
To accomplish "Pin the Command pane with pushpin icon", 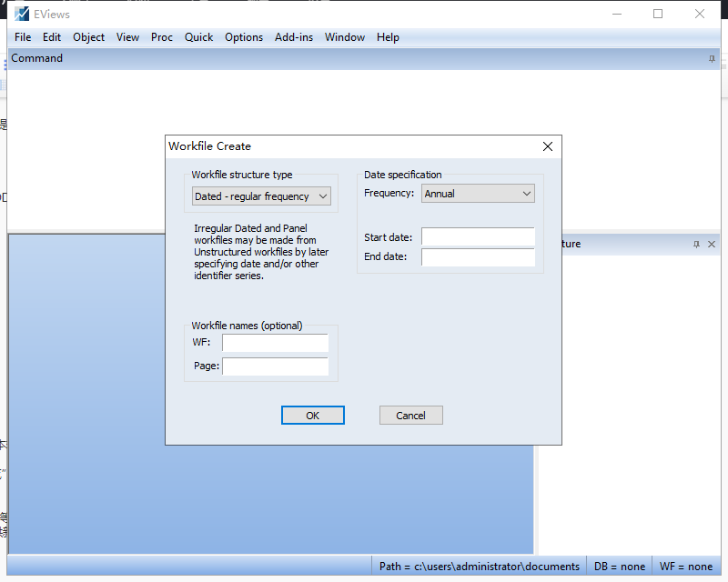I will [712, 58].
